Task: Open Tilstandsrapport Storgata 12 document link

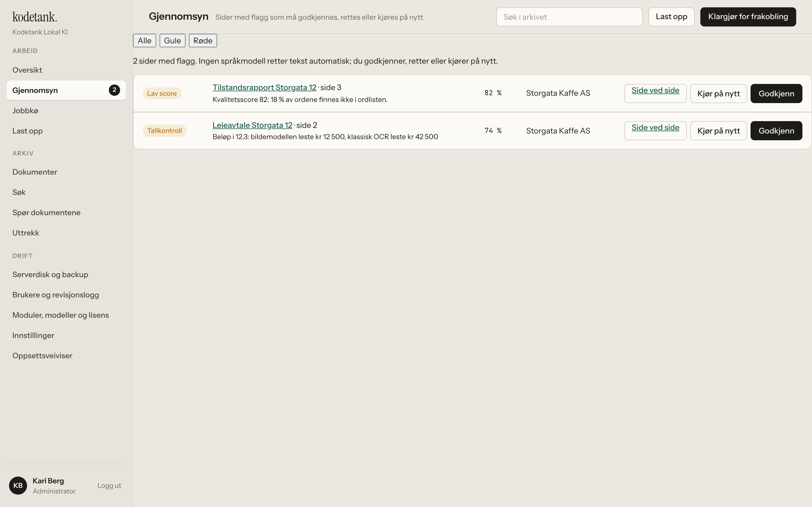Action: [264, 88]
